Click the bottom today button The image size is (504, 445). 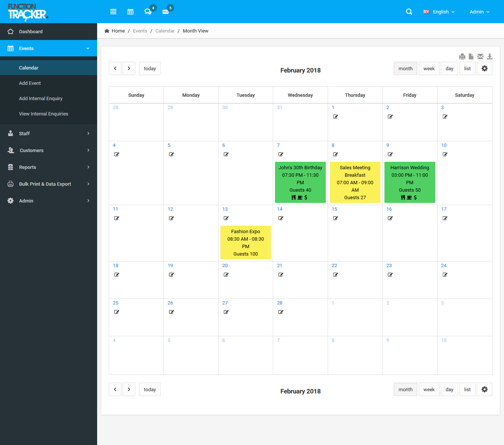tap(150, 389)
